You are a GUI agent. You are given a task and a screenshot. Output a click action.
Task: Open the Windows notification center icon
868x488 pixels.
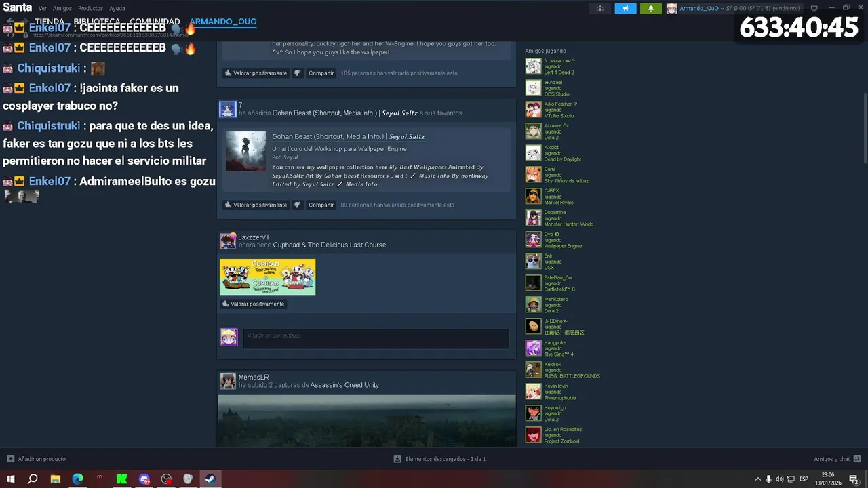click(x=854, y=479)
